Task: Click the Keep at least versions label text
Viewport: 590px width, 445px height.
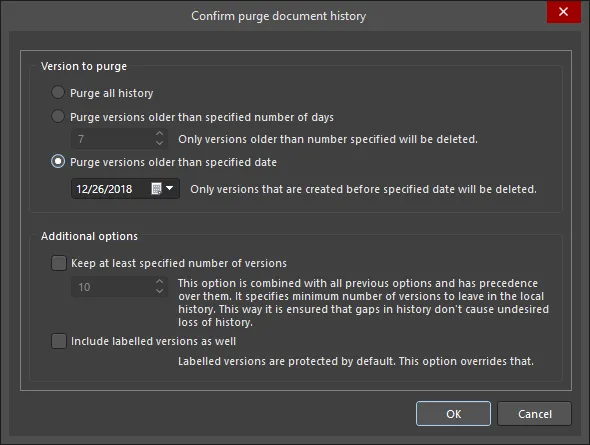Action: point(179,263)
